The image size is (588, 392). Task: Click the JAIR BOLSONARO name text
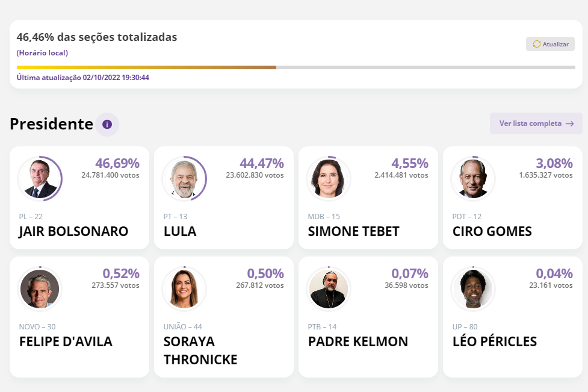click(x=73, y=232)
